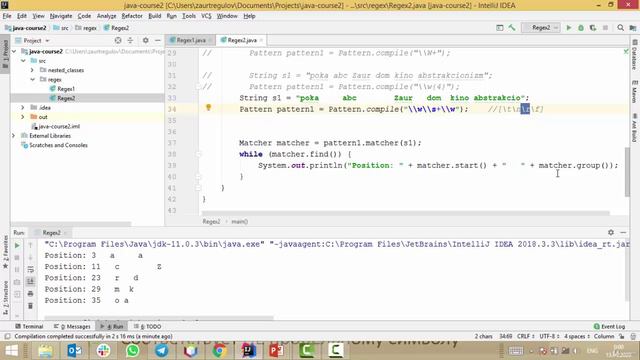640x360 pixels.
Task: Open the Database side tool window
Action: point(635,55)
